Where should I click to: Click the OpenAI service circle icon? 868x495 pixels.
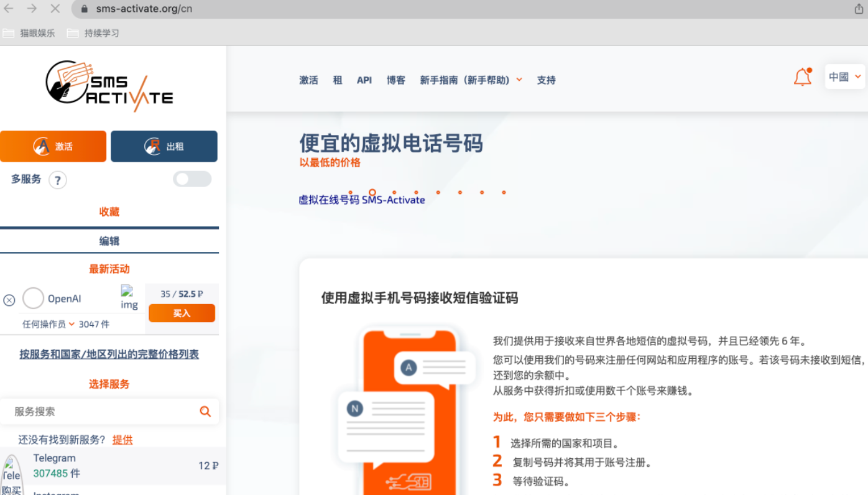coord(34,298)
